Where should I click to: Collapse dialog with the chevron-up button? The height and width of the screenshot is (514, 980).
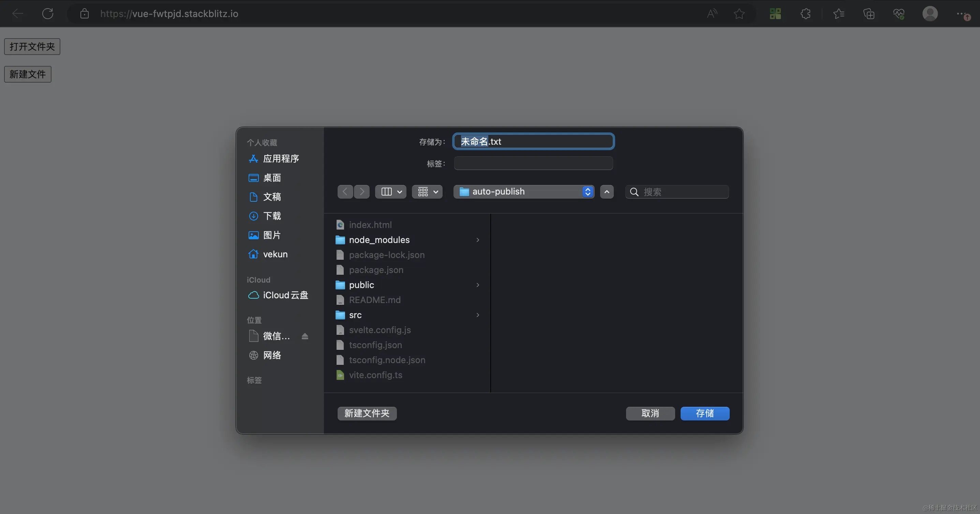(607, 191)
